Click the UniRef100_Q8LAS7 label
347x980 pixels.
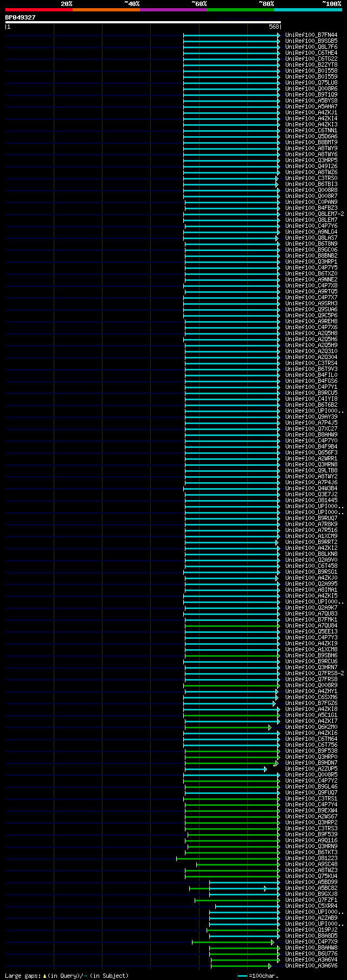[x=311, y=238]
